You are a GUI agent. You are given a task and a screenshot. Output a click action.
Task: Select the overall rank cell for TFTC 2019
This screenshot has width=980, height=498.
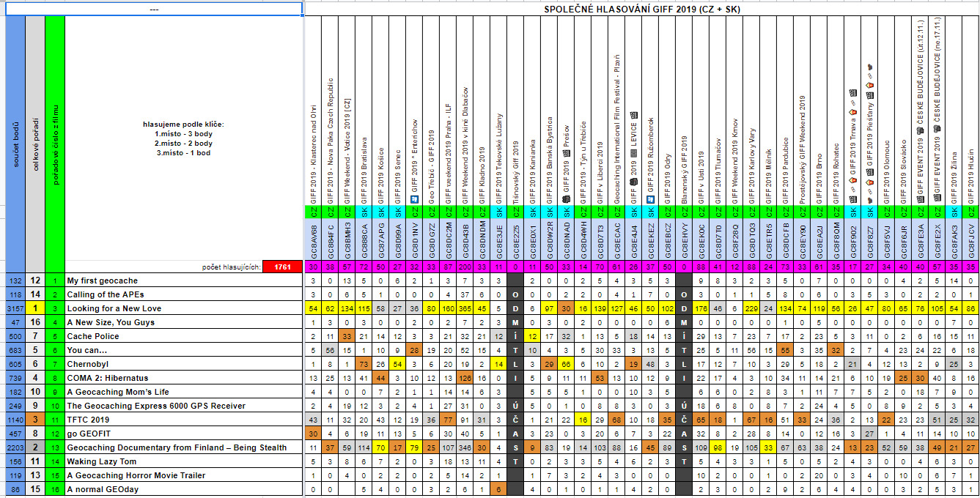pos(34,420)
